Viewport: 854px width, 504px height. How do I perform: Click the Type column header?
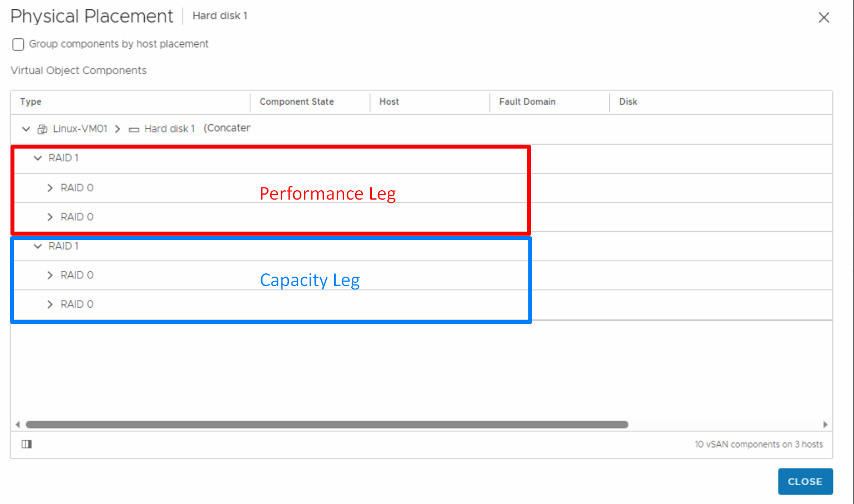pyautogui.click(x=31, y=101)
